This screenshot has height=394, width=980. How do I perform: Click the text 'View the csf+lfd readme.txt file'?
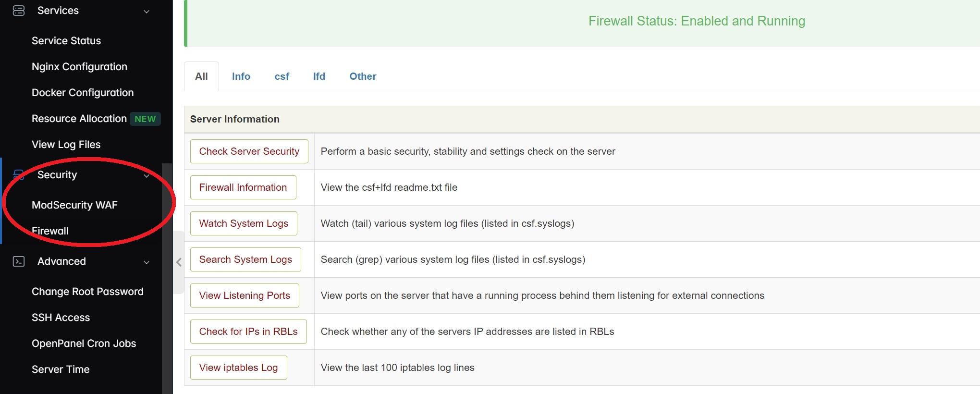(x=389, y=187)
